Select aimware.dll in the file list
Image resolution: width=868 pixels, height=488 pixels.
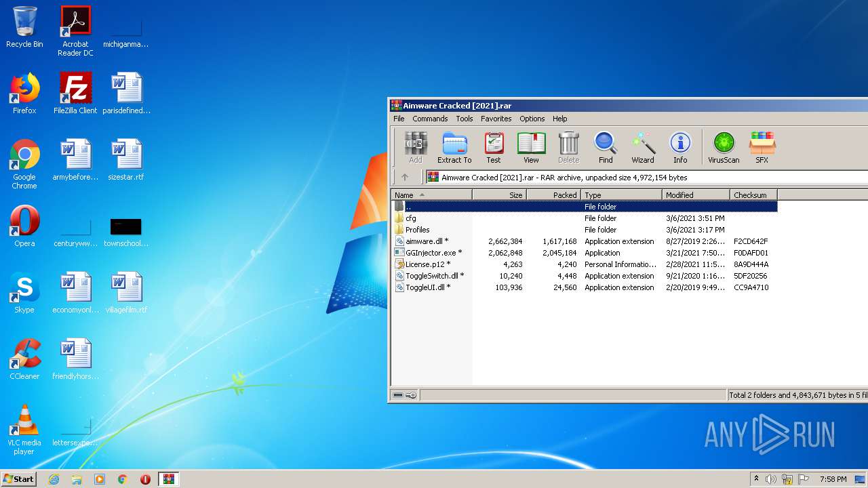(585, 241)
